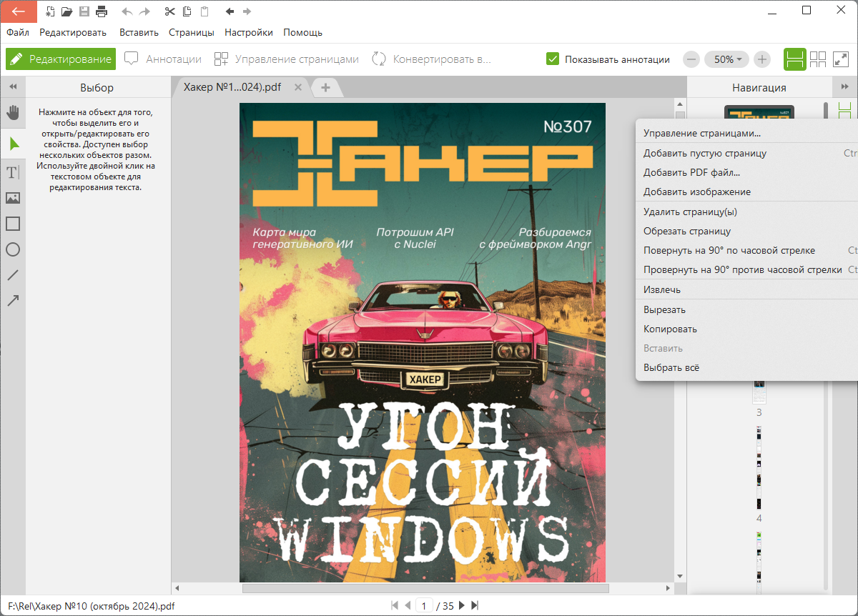Image resolution: width=858 pixels, height=616 pixels.
Task: Select the Arrow drawing tool
Action: pos(13,301)
